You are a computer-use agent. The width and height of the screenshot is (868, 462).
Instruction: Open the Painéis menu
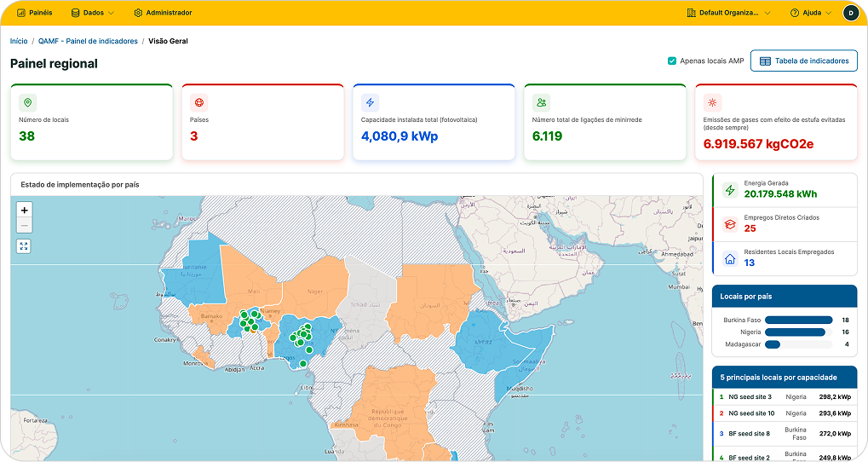click(x=34, y=13)
